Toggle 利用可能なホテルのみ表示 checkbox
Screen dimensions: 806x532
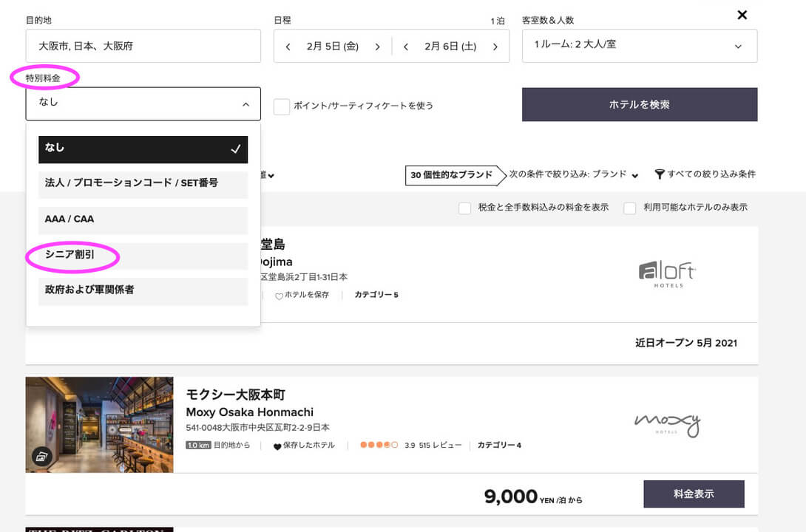click(630, 208)
